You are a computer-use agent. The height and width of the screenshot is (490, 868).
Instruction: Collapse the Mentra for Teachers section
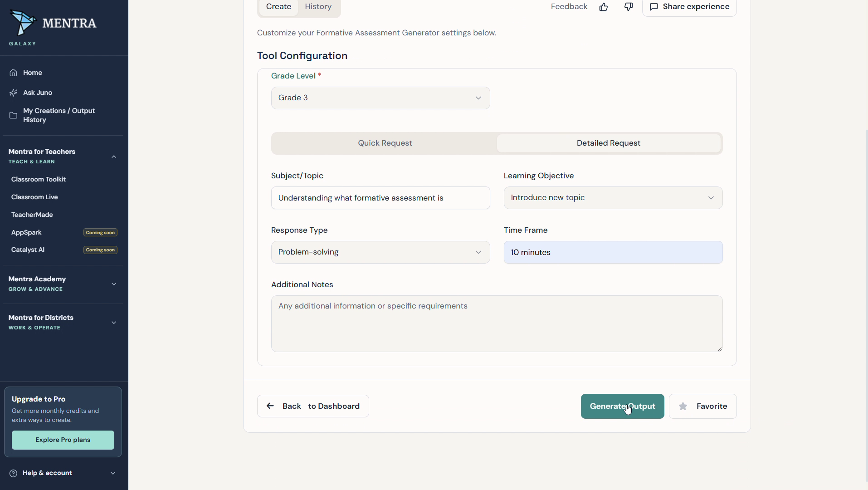click(x=114, y=157)
